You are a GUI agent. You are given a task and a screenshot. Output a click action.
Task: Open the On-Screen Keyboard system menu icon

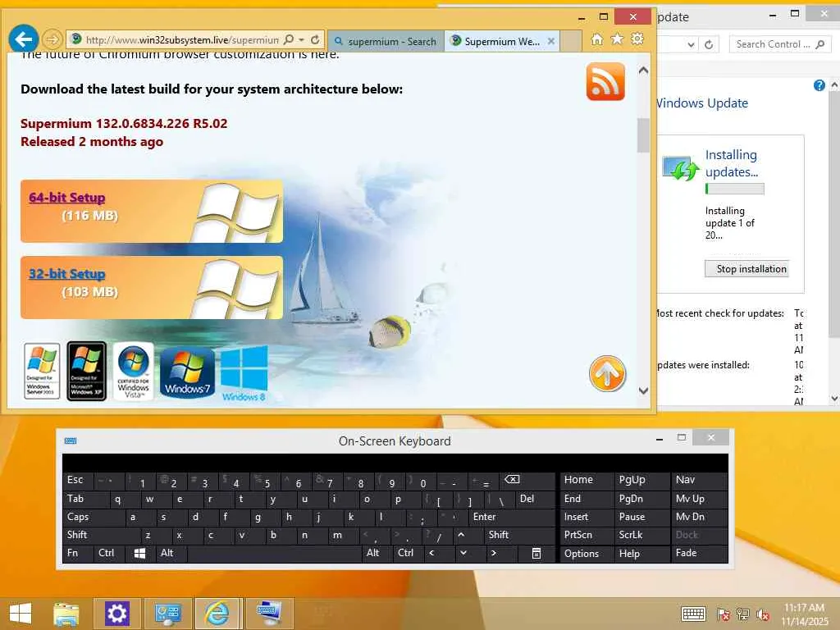click(71, 441)
